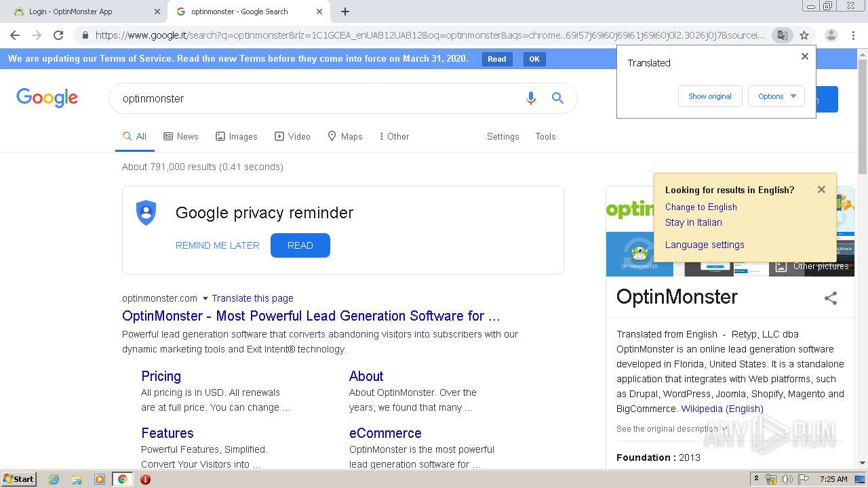Click the OptinMonster blue logo thumbnail
The height and width of the screenshot is (488, 868).
point(639,254)
